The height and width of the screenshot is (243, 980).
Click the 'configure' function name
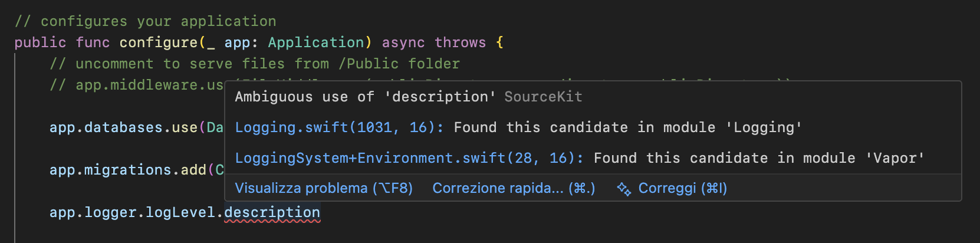click(158, 42)
